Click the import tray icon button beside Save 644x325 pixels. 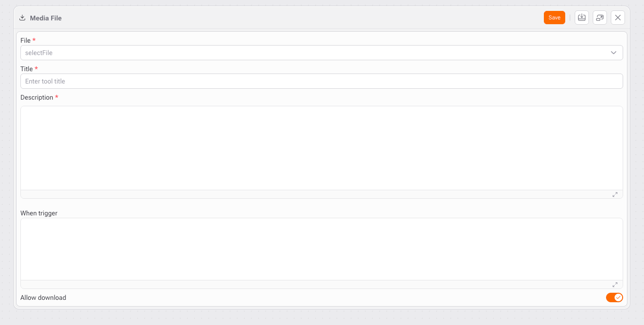tap(581, 18)
